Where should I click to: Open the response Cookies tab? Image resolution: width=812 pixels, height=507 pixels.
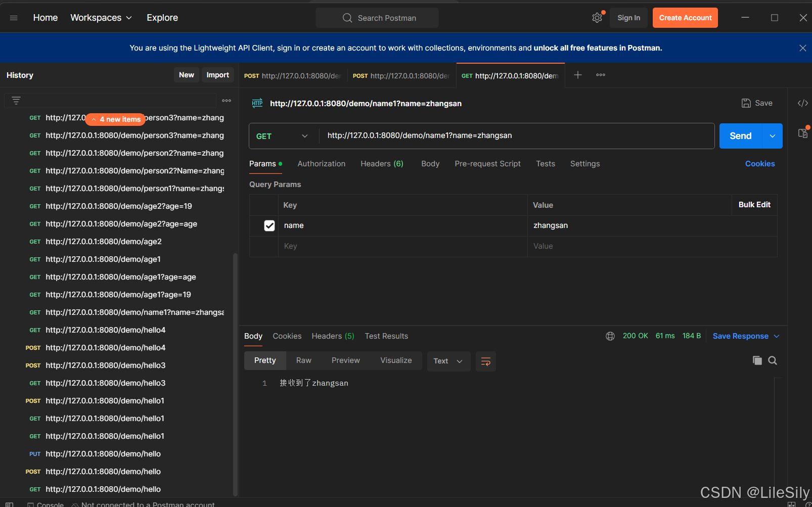[287, 336]
